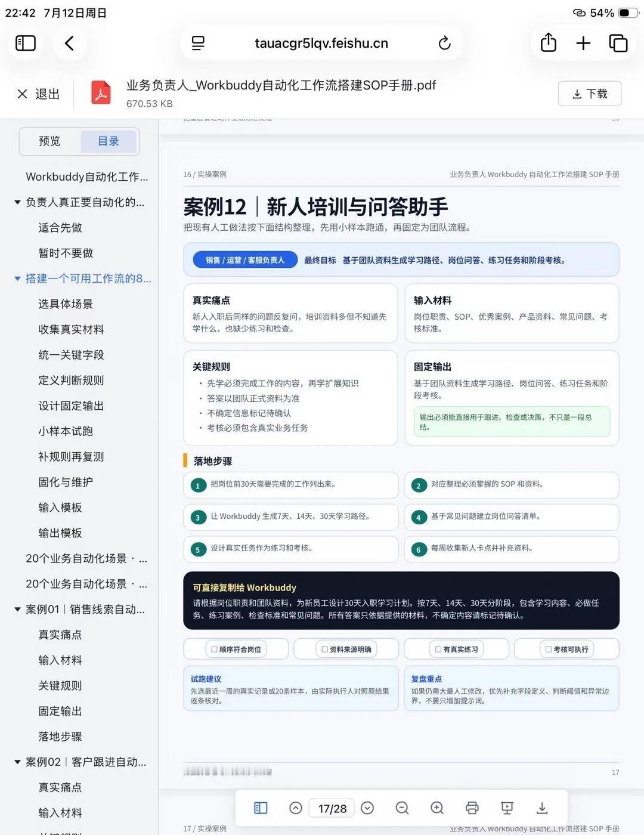Image resolution: width=644 pixels, height=835 pixels.
Task: Go to next PDF page
Action: [x=367, y=808]
